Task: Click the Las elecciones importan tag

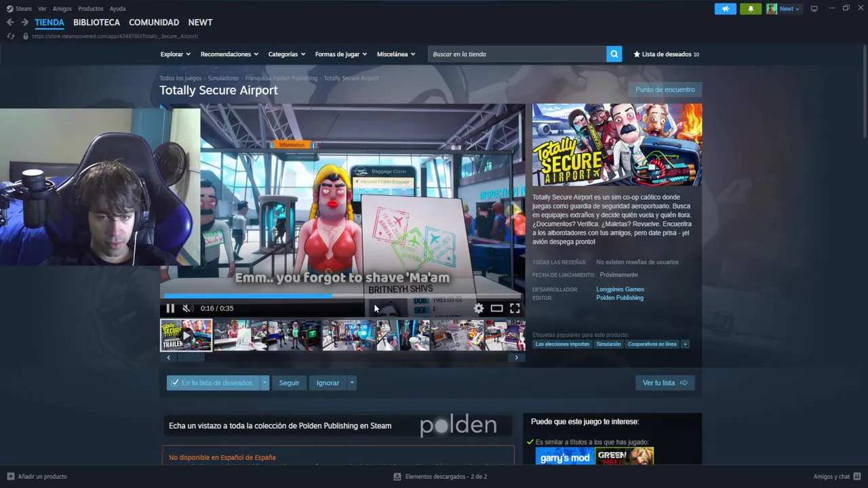Action: 562,344
